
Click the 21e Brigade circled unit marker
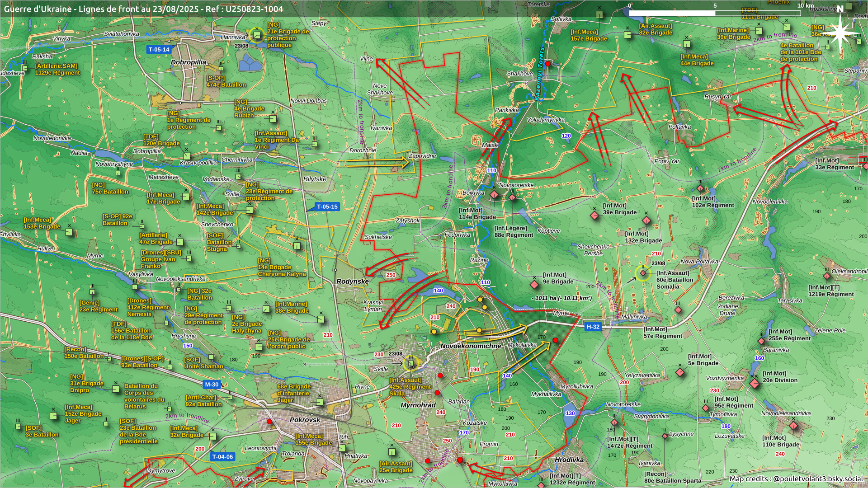click(256, 35)
